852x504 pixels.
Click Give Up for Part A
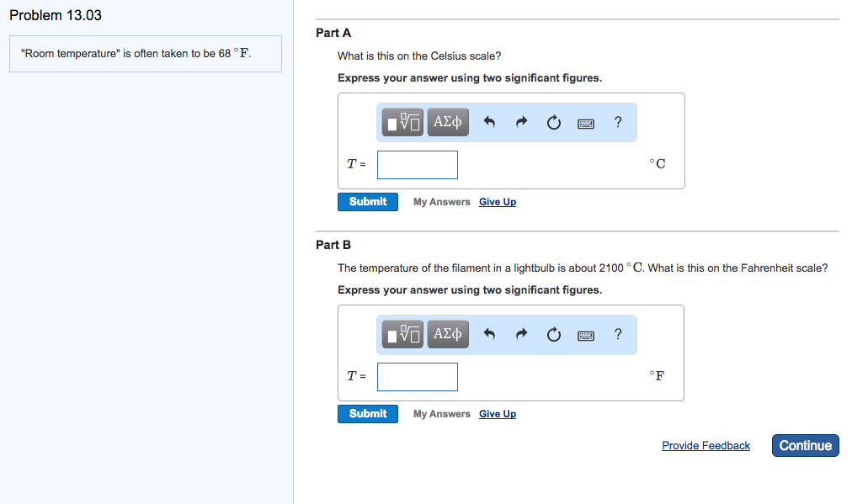pyautogui.click(x=497, y=201)
